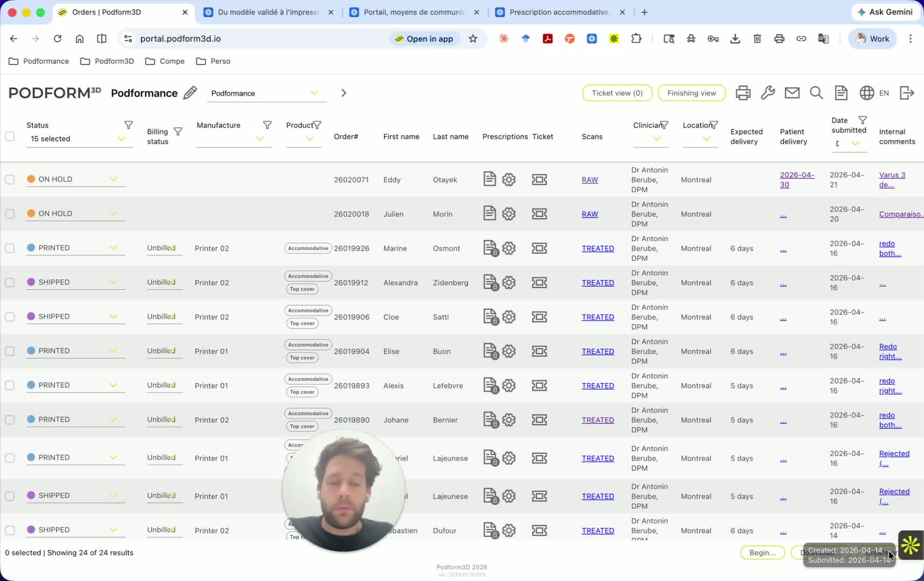Check the box for Julien Morin order
Screen dimensions: 924x581
[10, 214]
